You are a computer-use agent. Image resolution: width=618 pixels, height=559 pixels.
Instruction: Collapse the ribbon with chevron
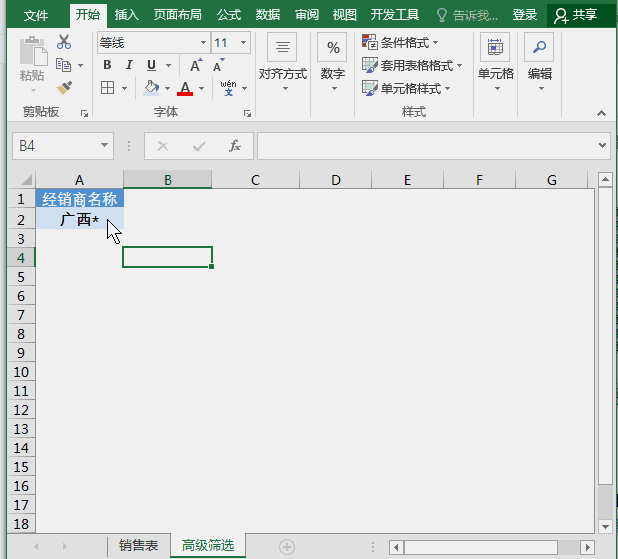point(601,114)
